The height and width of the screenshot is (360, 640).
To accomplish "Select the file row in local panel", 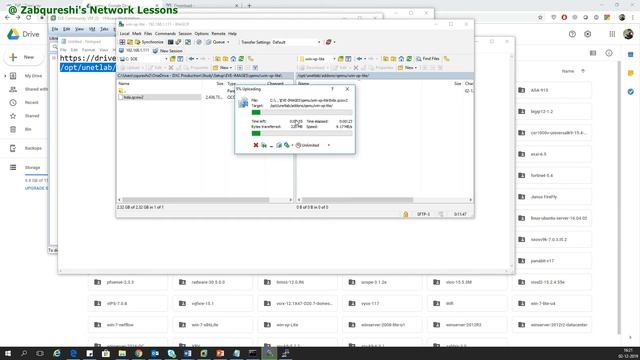I will (160, 97).
